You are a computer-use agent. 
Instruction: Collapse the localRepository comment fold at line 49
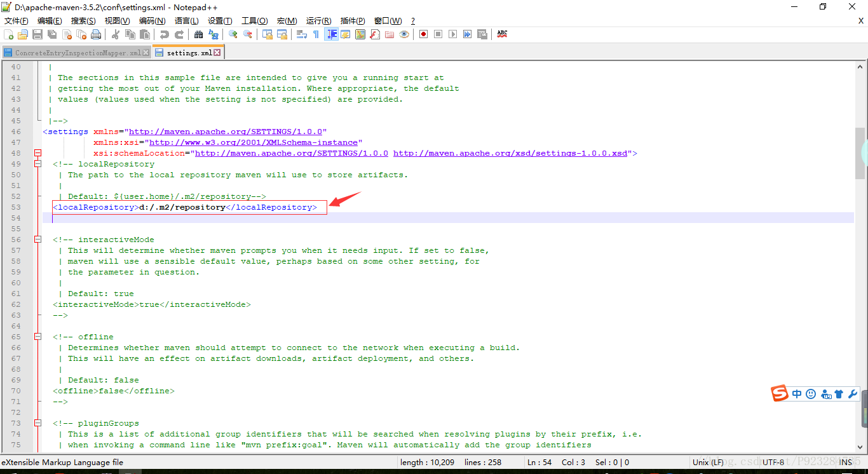(37, 164)
